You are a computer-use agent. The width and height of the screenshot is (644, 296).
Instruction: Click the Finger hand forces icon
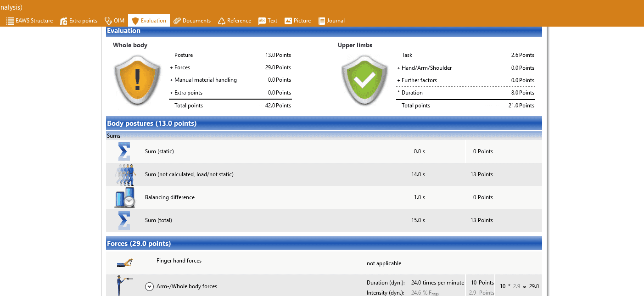[124, 262]
